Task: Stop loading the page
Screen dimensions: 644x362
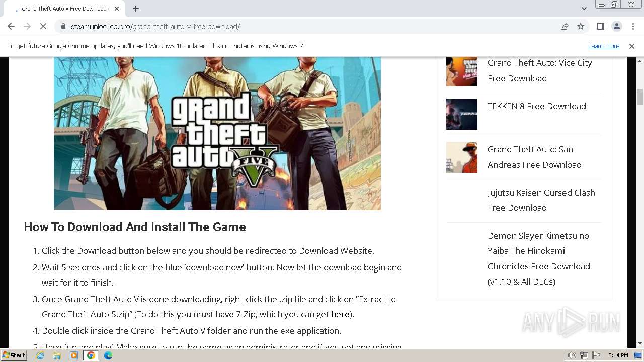Action: coord(43,26)
